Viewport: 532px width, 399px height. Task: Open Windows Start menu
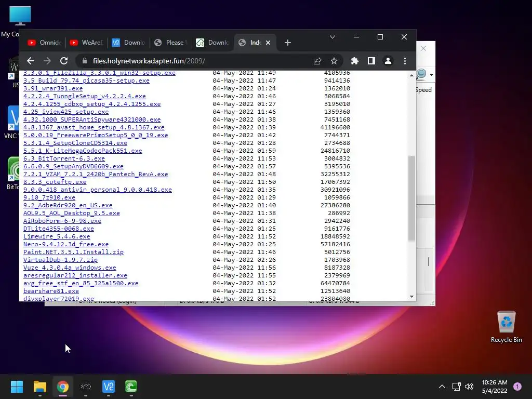[x=17, y=387]
